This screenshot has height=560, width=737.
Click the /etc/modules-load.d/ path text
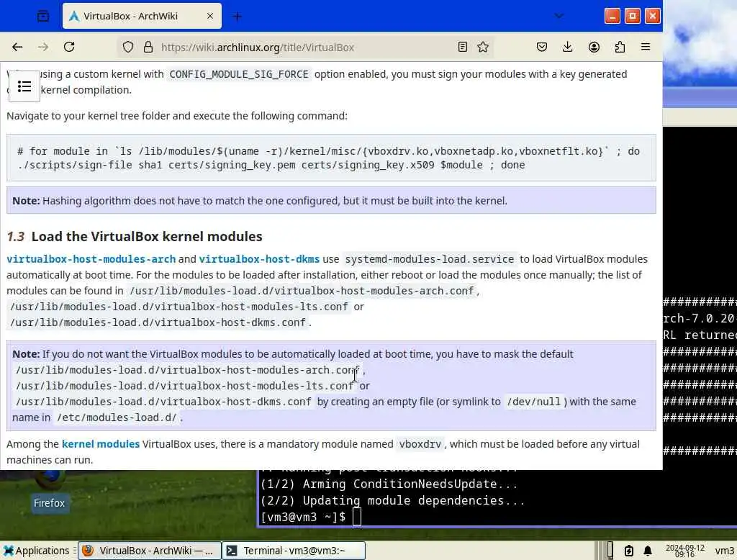[x=117, y=417]
